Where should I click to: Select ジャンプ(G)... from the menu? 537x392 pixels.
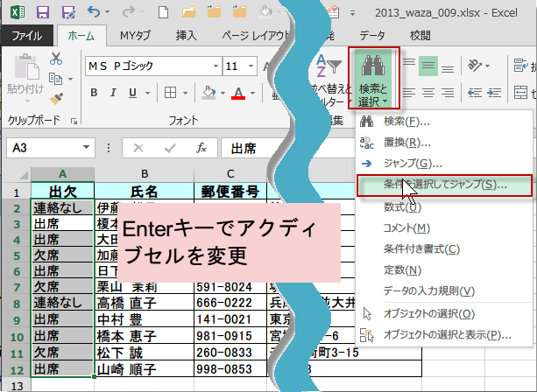click(444, 164)
